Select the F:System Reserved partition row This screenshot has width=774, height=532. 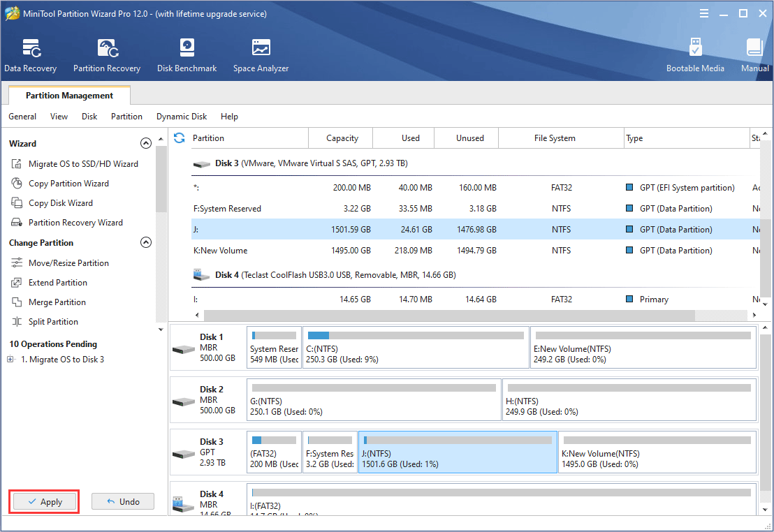point(475,208)
